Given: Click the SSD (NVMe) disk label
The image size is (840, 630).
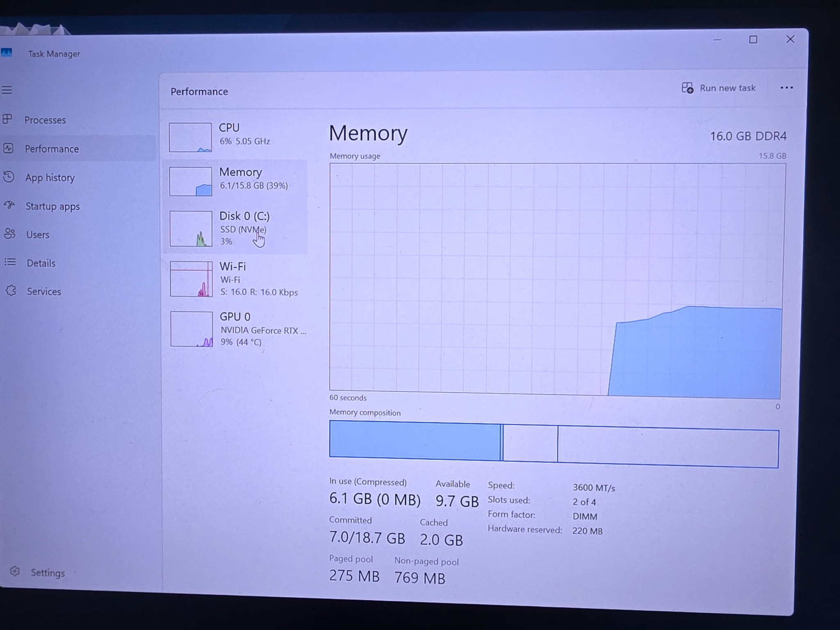Looking at the screenshot, I should (x=243, y=229).
